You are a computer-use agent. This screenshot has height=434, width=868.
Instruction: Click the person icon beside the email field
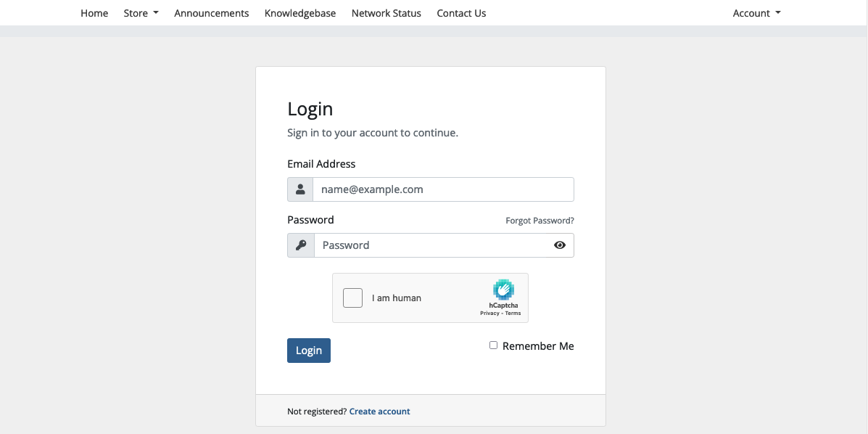300,189
